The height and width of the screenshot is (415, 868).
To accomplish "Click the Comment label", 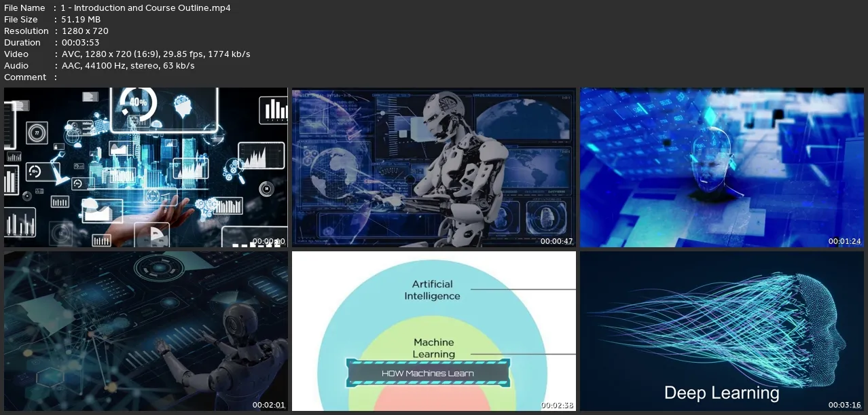I will (x=25, y=77).
